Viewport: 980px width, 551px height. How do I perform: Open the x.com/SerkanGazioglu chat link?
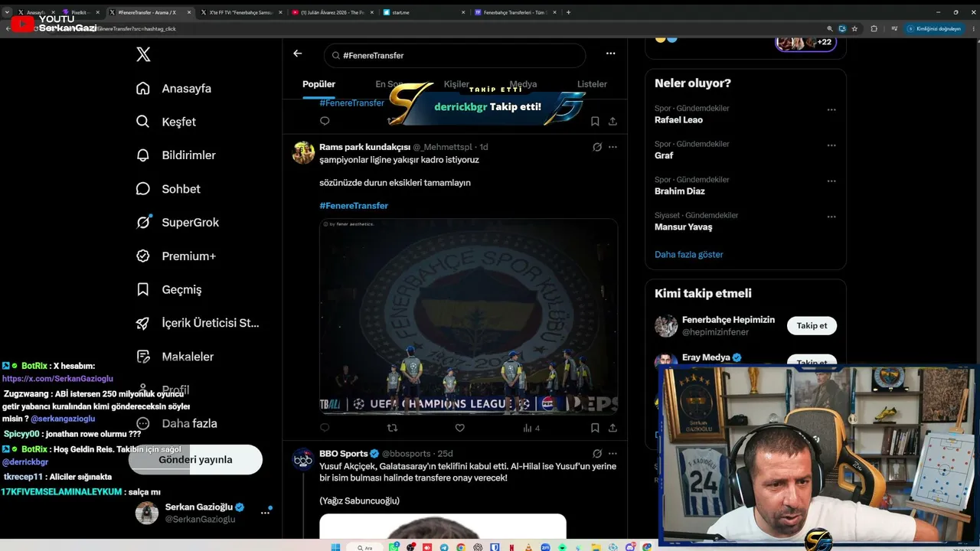(57, 379)
